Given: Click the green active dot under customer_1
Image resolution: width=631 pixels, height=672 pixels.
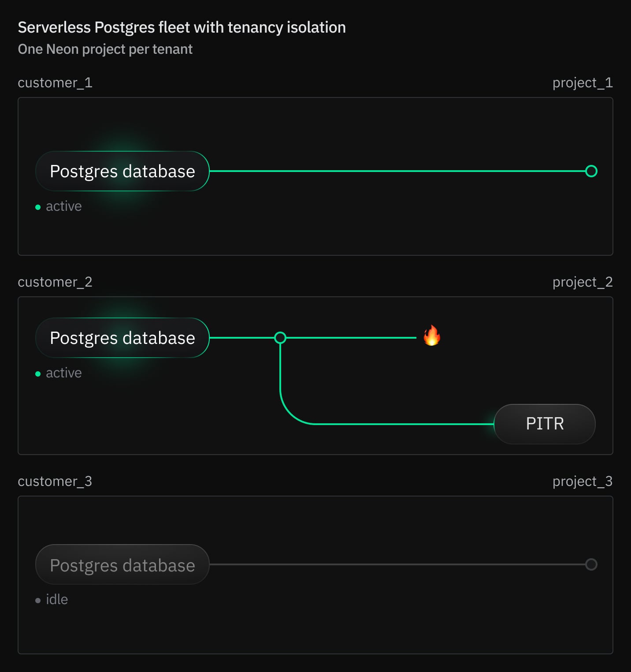Looking at the screenshot, I should (x=38, y=207).
